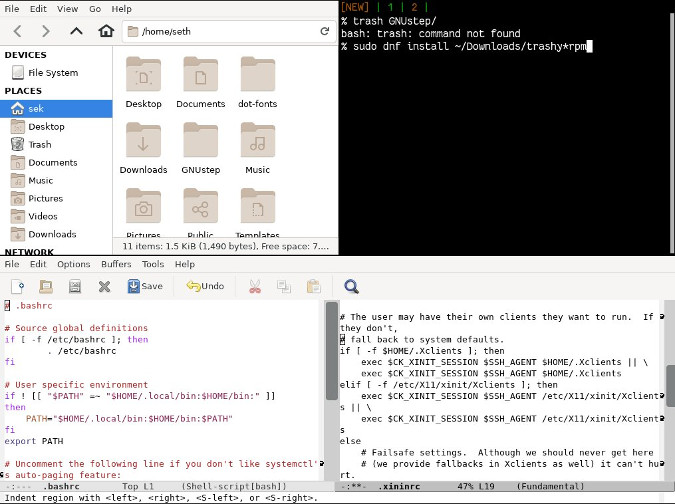Close the current buffer with the X icon
This screenshot has height=504, width=675.
[x=104, y=286]
